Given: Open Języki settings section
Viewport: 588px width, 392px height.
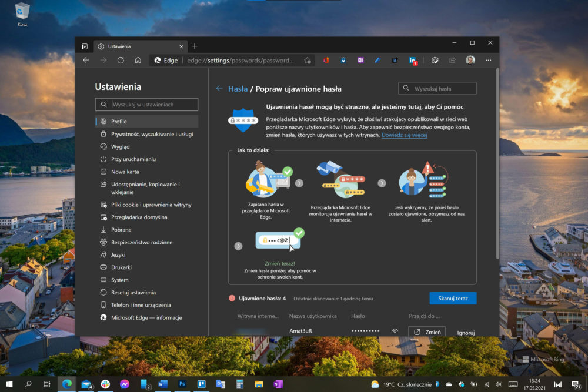Looking at the screenshot, I should (x=146, y=255).
